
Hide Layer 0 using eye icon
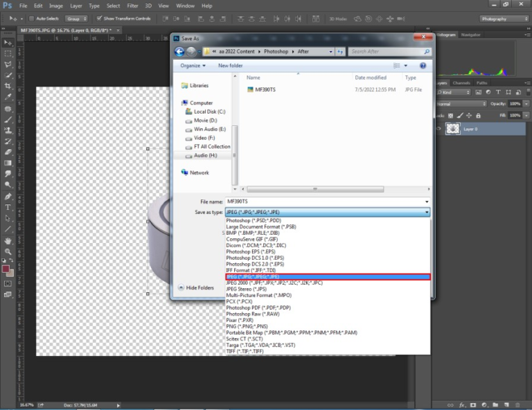click(438, 129)
